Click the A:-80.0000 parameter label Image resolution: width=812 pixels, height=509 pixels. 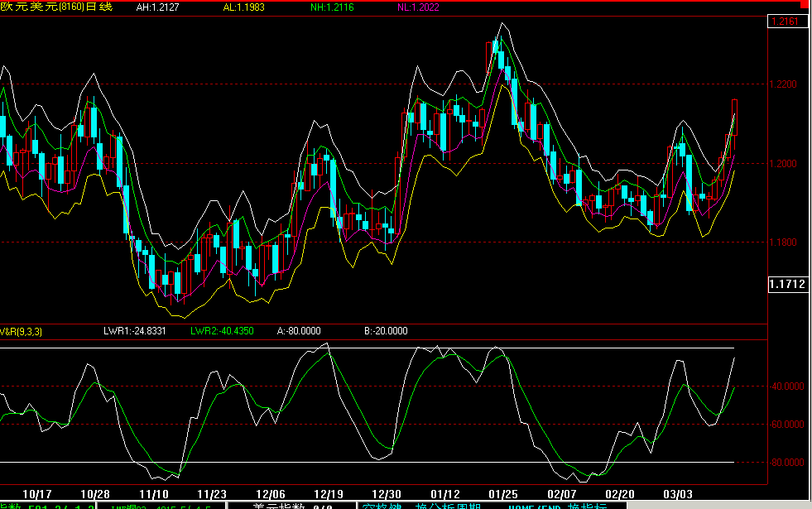click(299, 331)
